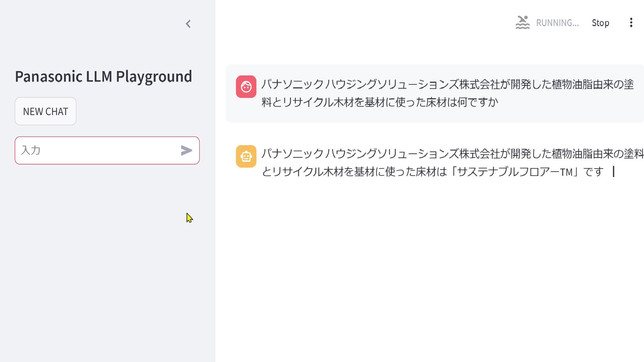This screenshot has width=644, height=362.
Task: Click the RUNNING... status label
Action: pos(557,23)
